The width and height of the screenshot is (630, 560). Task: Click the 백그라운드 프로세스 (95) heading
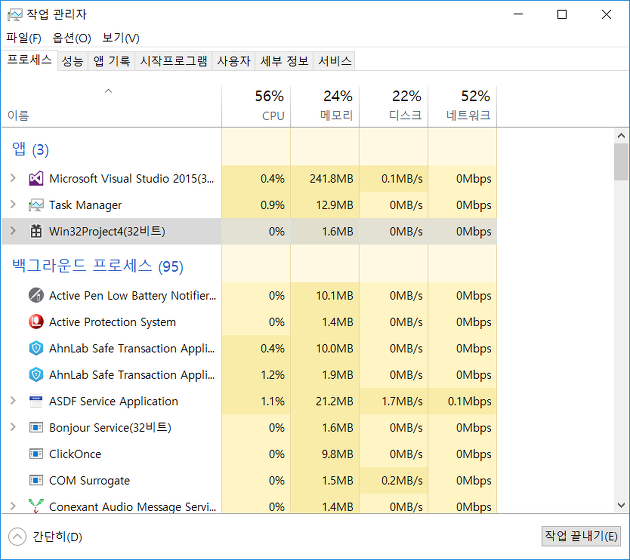[98, 266]
